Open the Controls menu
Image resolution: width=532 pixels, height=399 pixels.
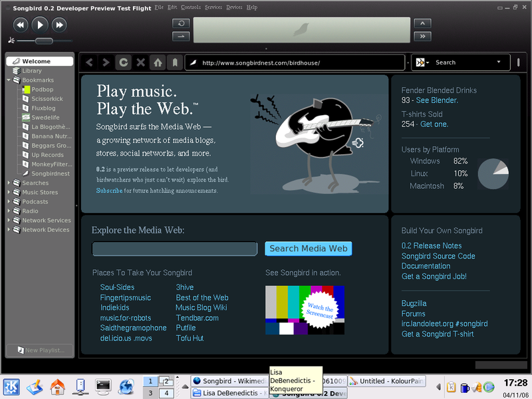(191, 7)
